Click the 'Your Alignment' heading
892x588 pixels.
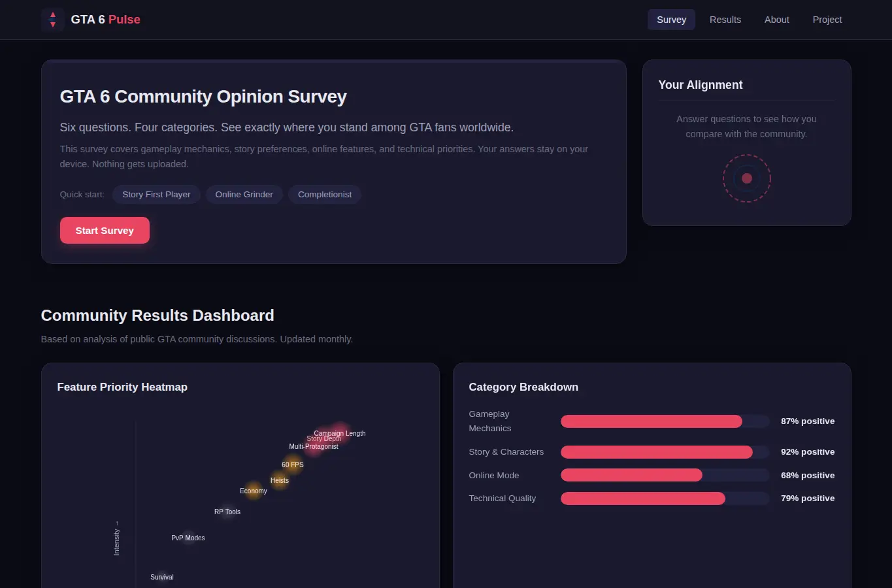(x=701, y=85)
